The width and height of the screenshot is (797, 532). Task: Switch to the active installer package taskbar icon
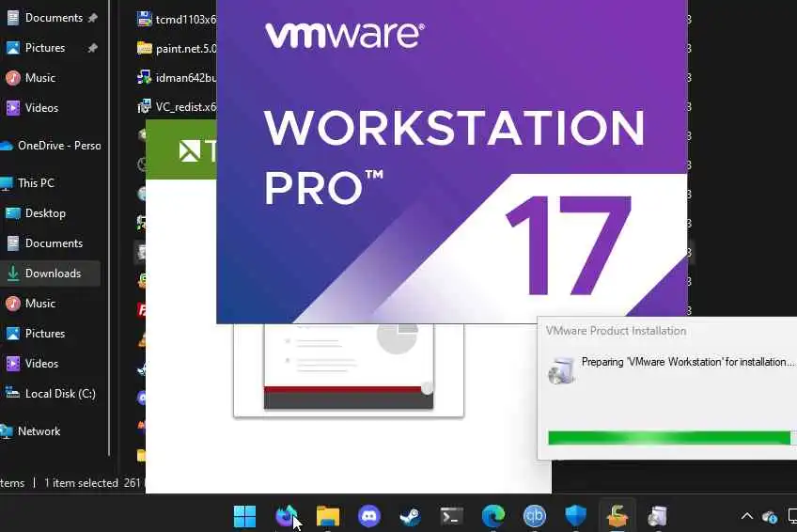(617, 516)
